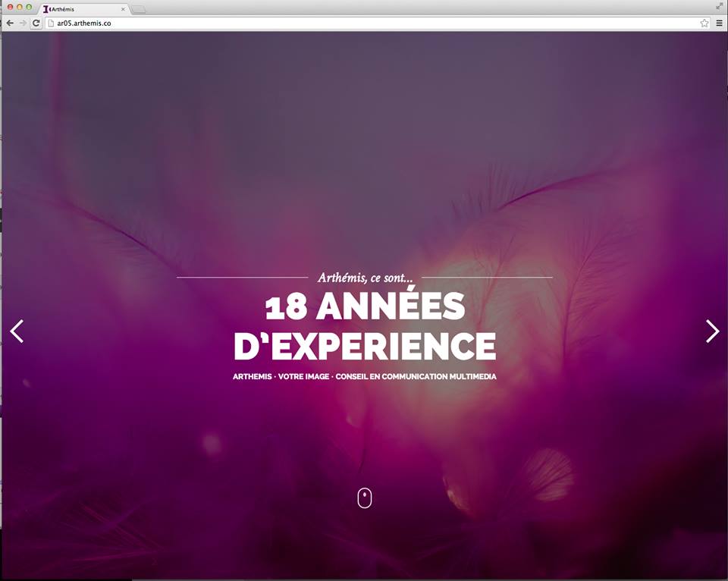Bookmark this page with the star icon

pos(704,23)
